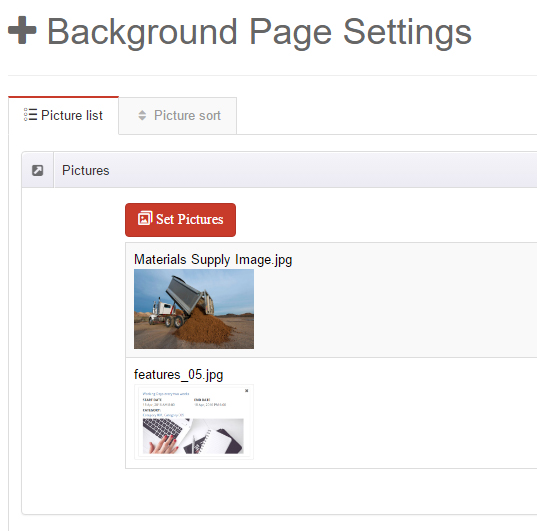The width and height of the screenshot is (537, 531).
Task: Open the Picture list tab
Action: point(63,115)
